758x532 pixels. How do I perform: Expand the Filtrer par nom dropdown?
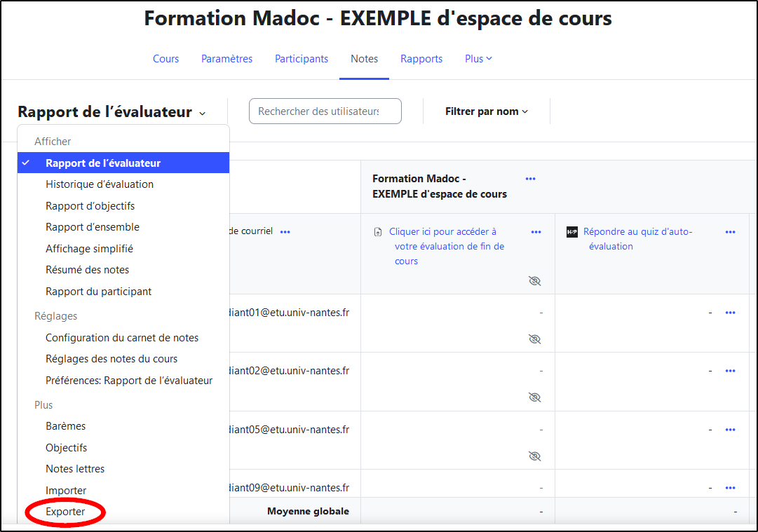487,111
